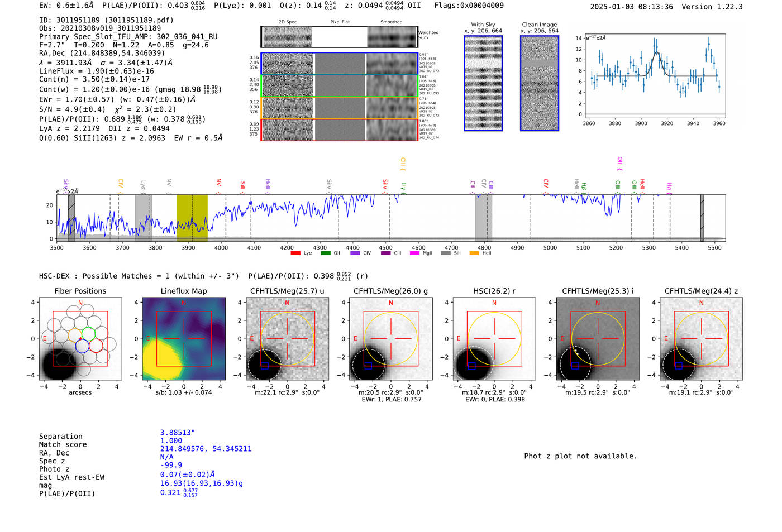Viewport: 782px width, 532px height.
Task: Click the MgII magenta legend swatch
Action: tap(414, 253)
